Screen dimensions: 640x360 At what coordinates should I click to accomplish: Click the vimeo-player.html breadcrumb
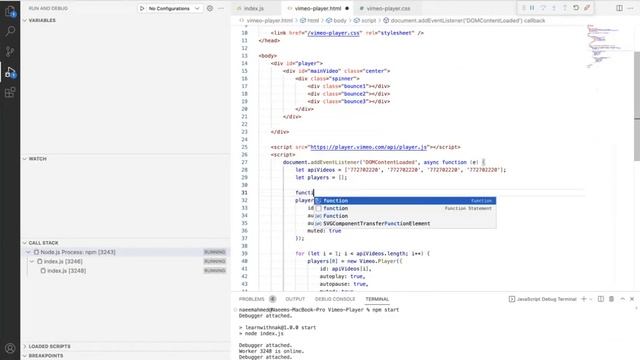[x=269, y=20]
